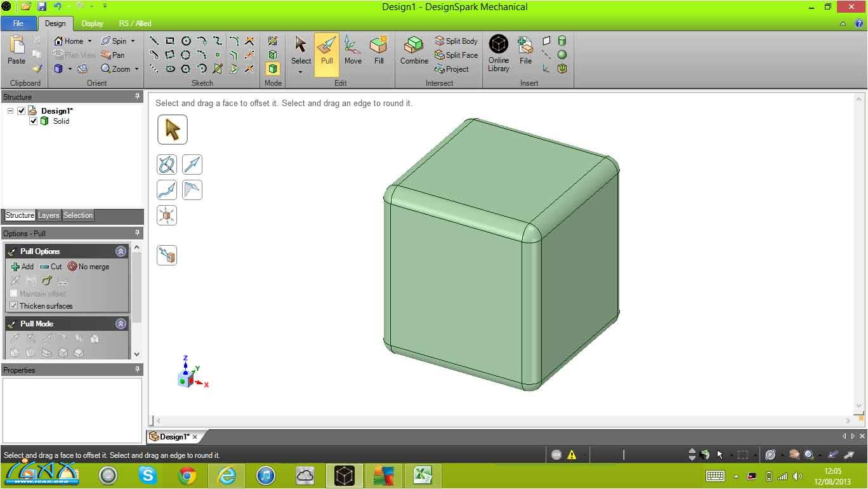The height and width of the screenshot is (489, 868).
Task: Switch to the Display ribbon tab
Action: 92,23
